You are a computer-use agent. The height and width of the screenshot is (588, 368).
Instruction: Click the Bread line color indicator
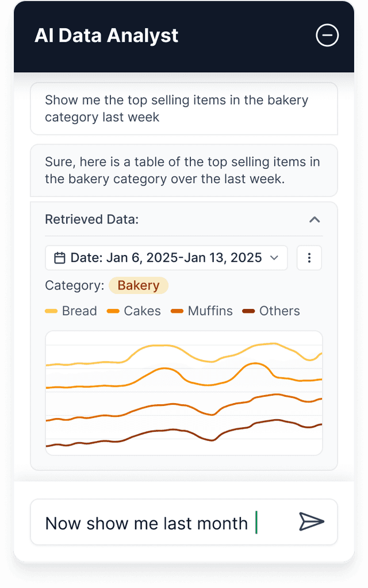point(52,311)
